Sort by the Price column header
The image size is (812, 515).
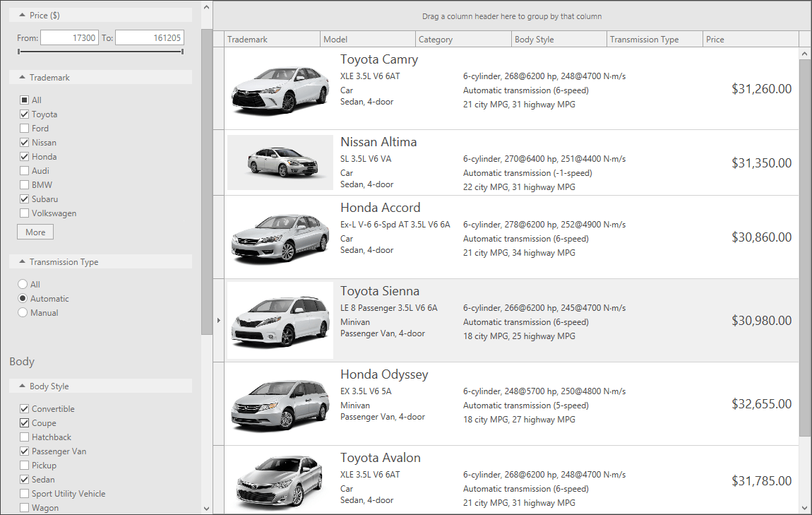coord(750,40)
